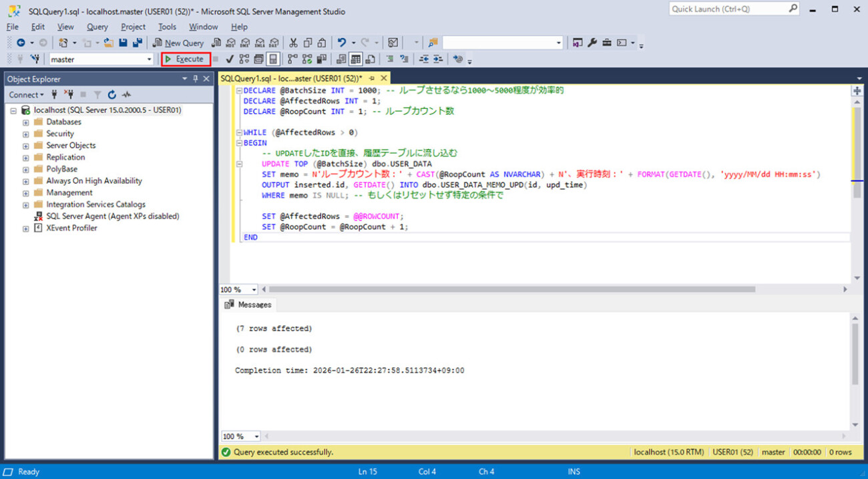Open the Query menu
Viewport: 868px width, 479px height.
pyautogui.click(x=97, y=27)
